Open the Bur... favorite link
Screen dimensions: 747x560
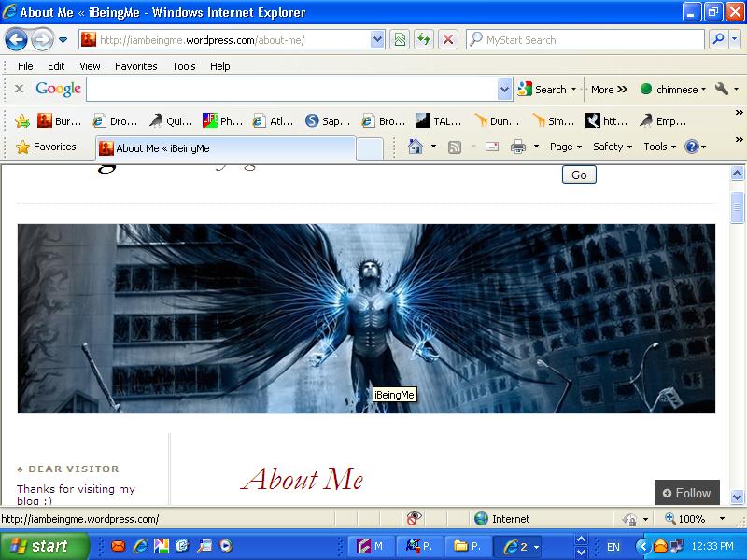[x=60, y=121]
